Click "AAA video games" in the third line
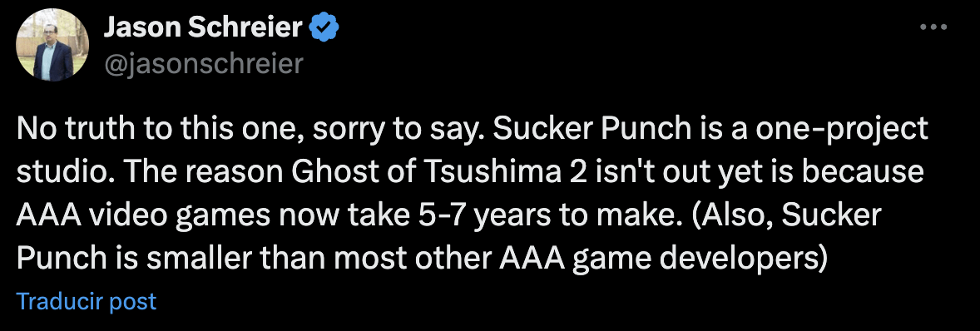Viewport: 980px width, 331px height. 150,215
